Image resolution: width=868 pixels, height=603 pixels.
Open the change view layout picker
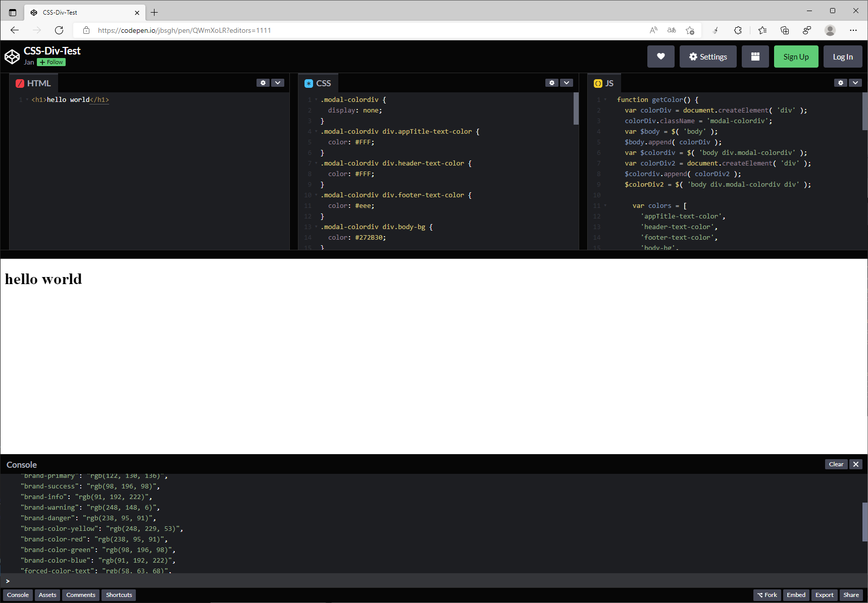(755, 56)
